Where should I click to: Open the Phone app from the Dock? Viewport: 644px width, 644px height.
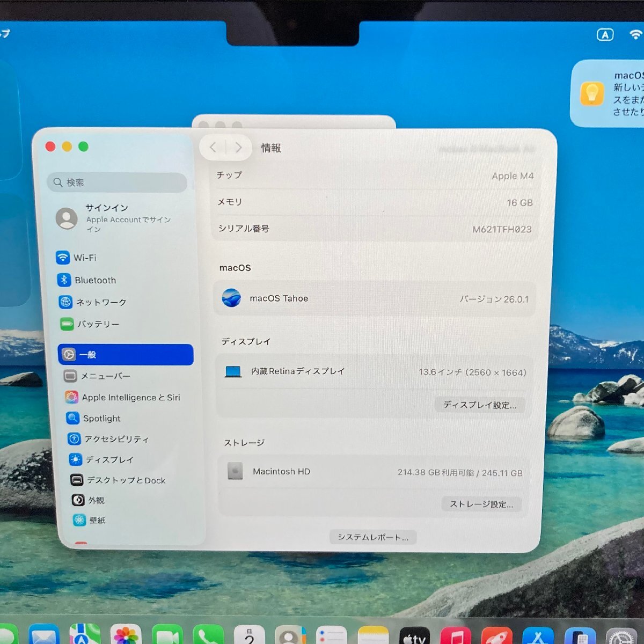click(208, 635)
